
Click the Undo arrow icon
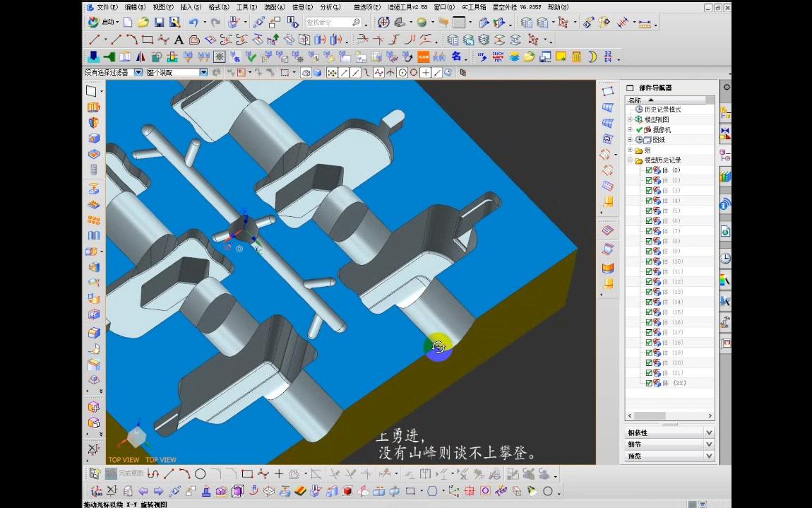[x=193, y=23]
